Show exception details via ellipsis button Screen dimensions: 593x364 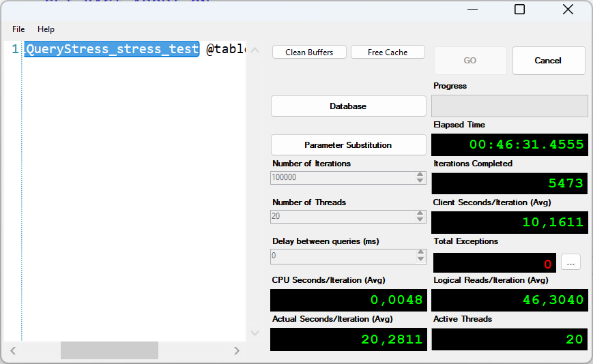click(x=570, y=262)
